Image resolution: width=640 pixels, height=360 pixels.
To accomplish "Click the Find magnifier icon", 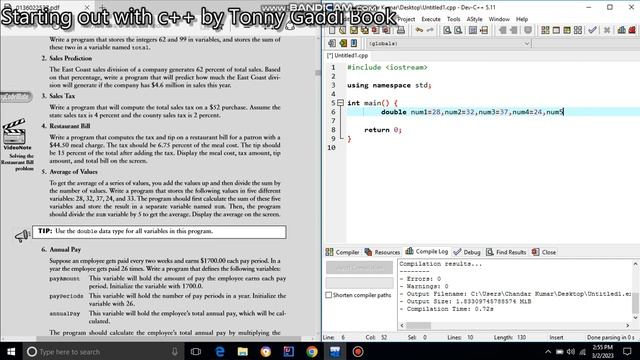I will point(447,30).
